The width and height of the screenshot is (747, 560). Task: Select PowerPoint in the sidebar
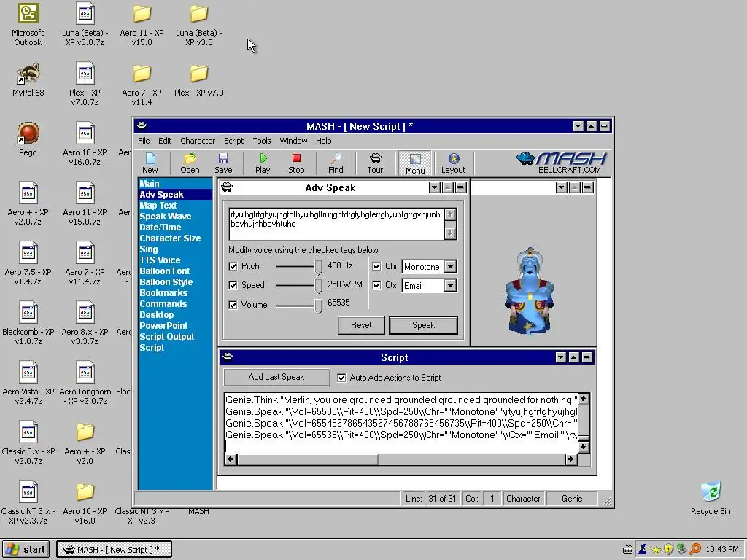(163, 326)
